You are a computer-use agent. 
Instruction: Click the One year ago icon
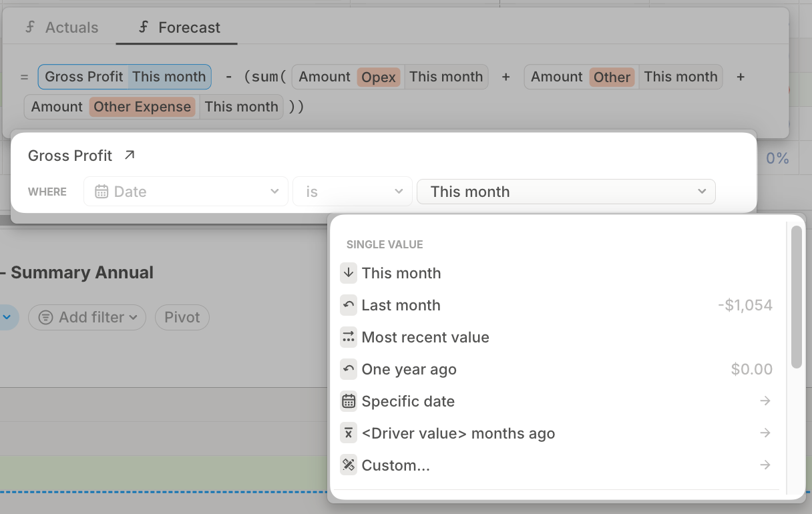(349, 369)
